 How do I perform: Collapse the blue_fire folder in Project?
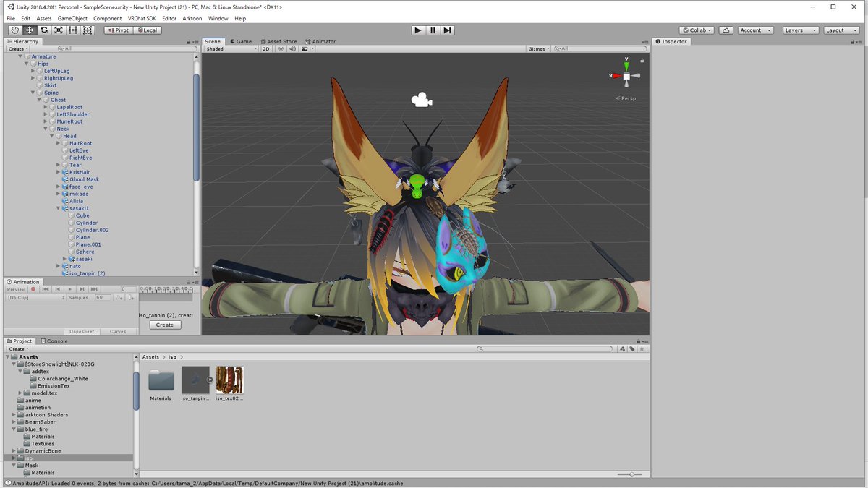14,429
